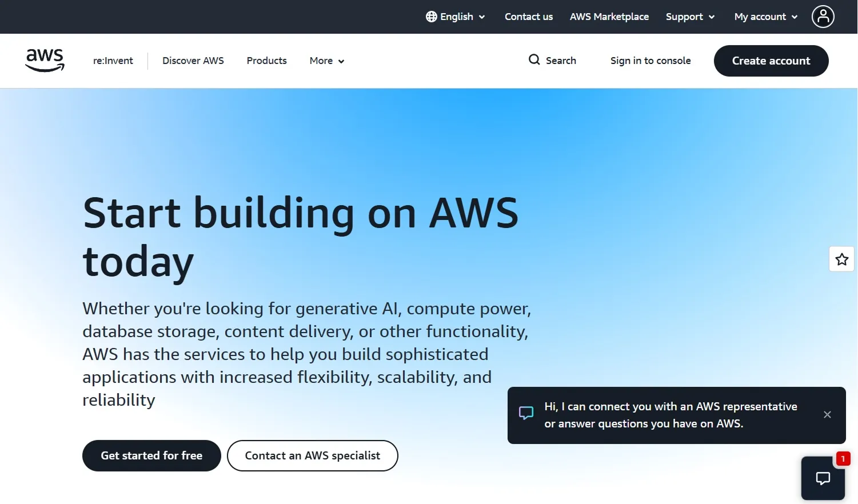Click the globe icon next to English
This screenshot has height=504, width=858.
tap(430, 17)
